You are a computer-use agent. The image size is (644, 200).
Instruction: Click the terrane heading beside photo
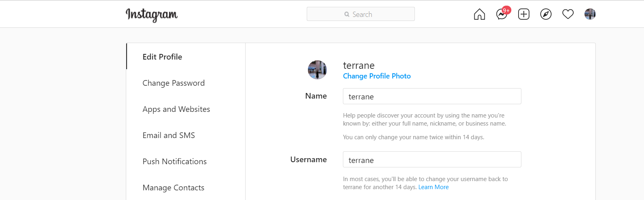click(359, 65)
